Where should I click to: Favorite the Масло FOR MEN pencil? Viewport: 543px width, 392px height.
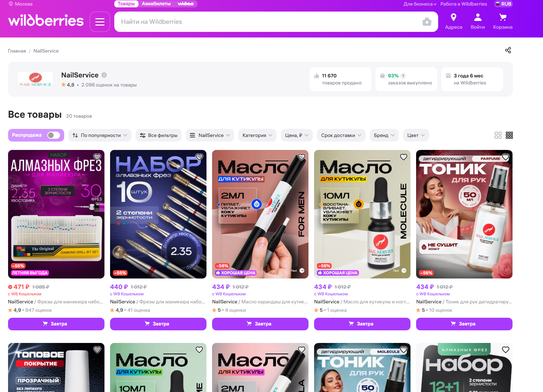301,157
